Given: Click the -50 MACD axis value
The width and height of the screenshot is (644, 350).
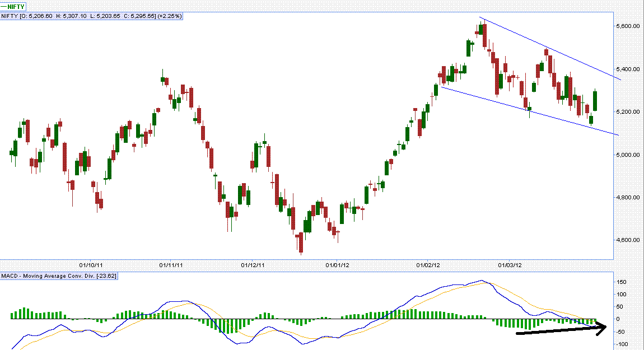Looking at the screenshot, I should [x=620, y=332].
